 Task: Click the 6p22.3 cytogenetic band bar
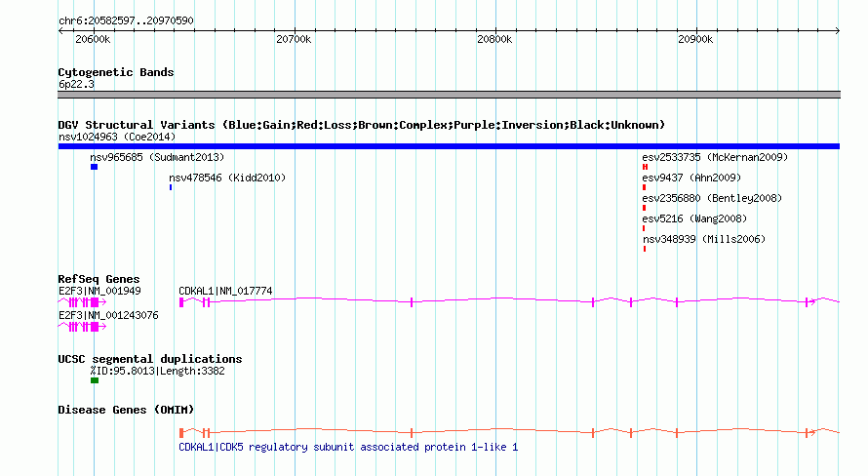pos(449,95)
